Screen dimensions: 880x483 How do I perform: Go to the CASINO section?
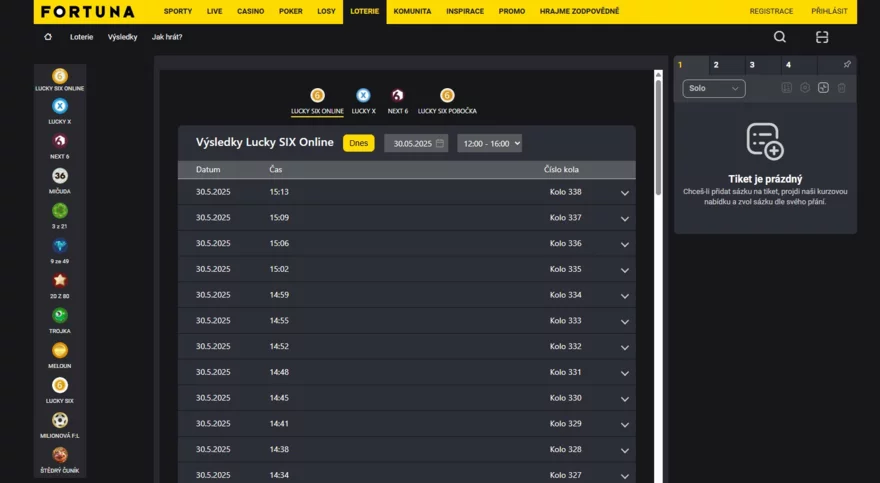250,11
